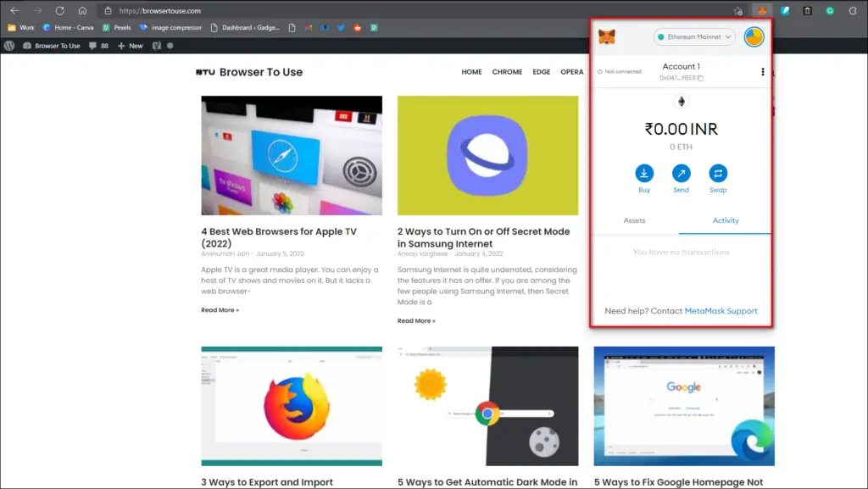Click the add-to-favorites star icon

[x=738, y=10]
